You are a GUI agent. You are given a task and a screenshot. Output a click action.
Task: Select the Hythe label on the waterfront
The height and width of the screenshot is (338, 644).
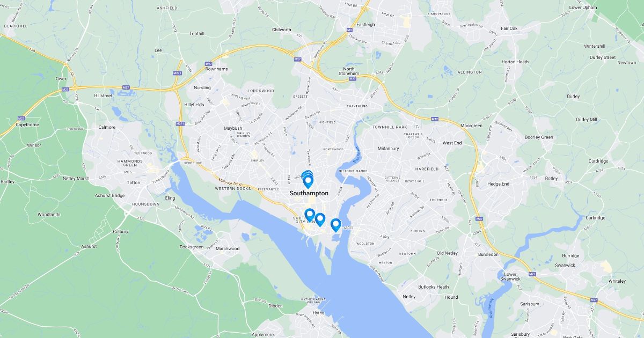click(x=318, y=313)
